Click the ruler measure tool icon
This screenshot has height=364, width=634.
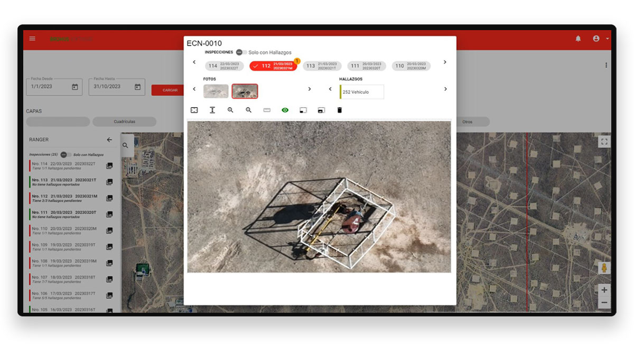pyautogui.click(x=267, y=110)
